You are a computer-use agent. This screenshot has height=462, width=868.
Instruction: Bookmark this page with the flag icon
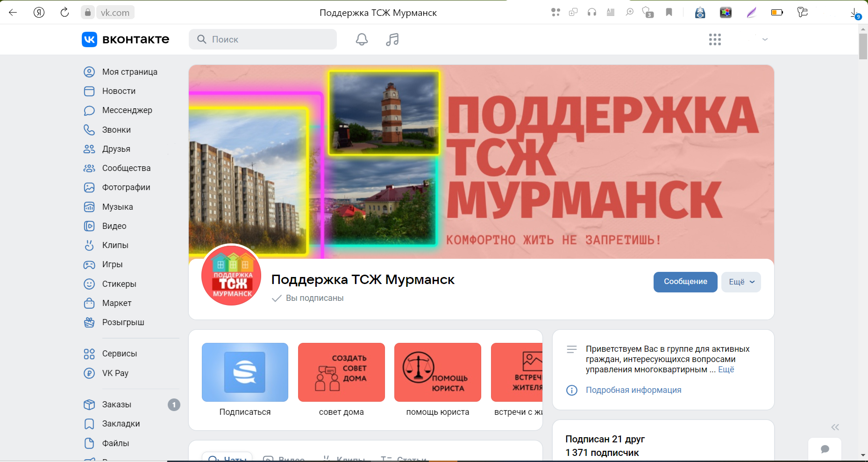tap(669, 13)
